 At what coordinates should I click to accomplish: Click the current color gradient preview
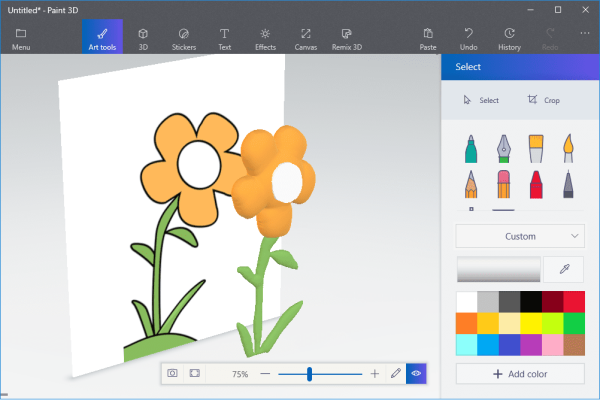498,269
